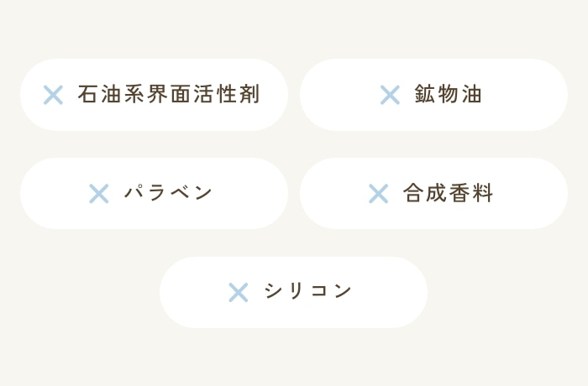This screenshot has width=588, height=386.
Task: Click empty right side of 石油系界面活性剤 pill
Action: click(274, 95)
